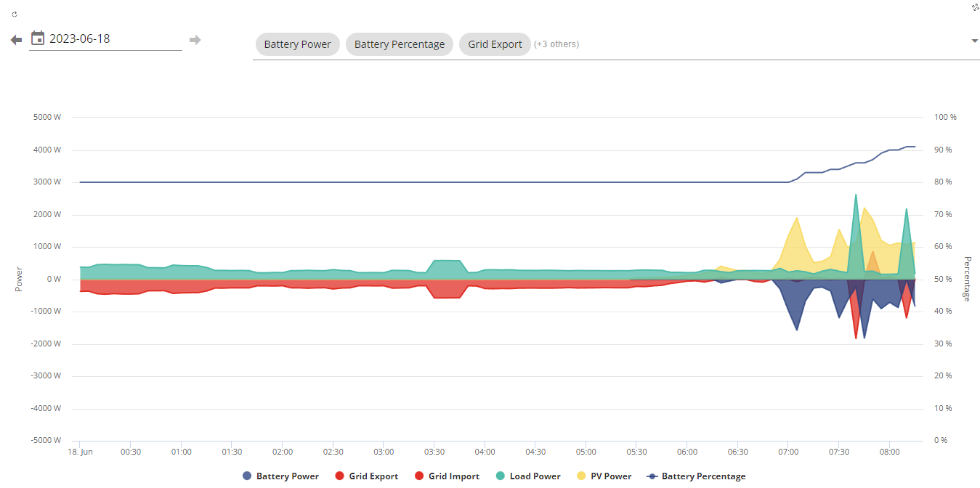Toggle Load Power legend series
This screenshot has width=980, height=488.
pyautogui.click(x=527, y=476)
